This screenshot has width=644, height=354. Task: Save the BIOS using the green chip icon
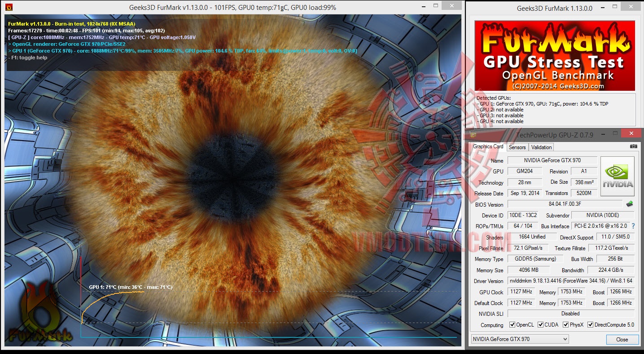point(630,204)
